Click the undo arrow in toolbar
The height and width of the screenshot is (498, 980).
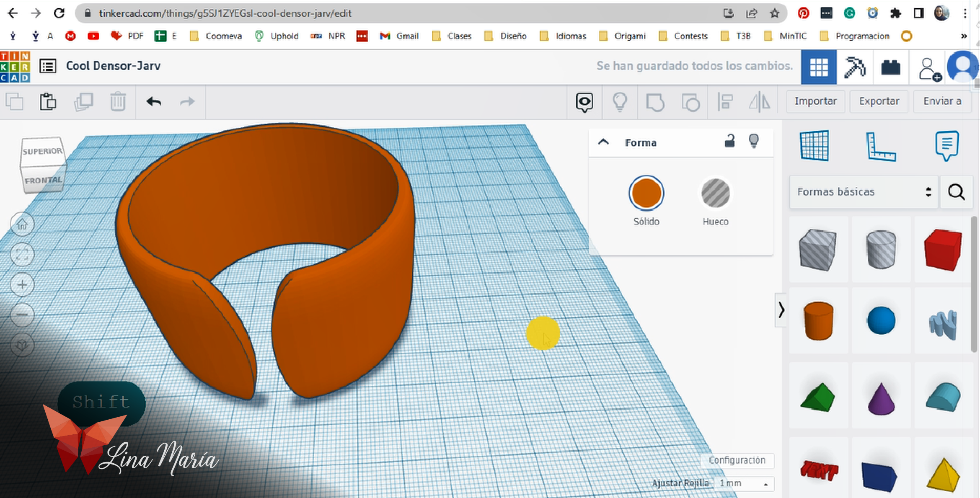(154, 102)
